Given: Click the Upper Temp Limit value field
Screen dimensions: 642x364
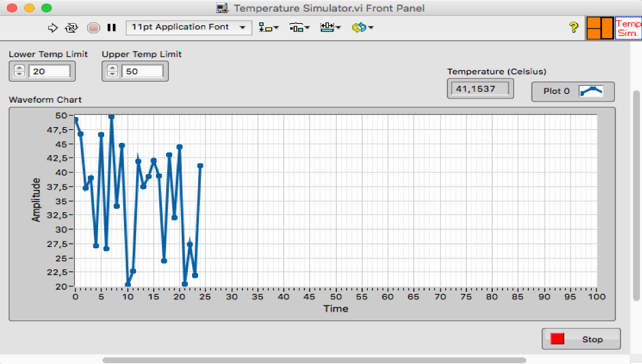Looking at the screenshot, I should pyautogui.click(x=142, y=71).
